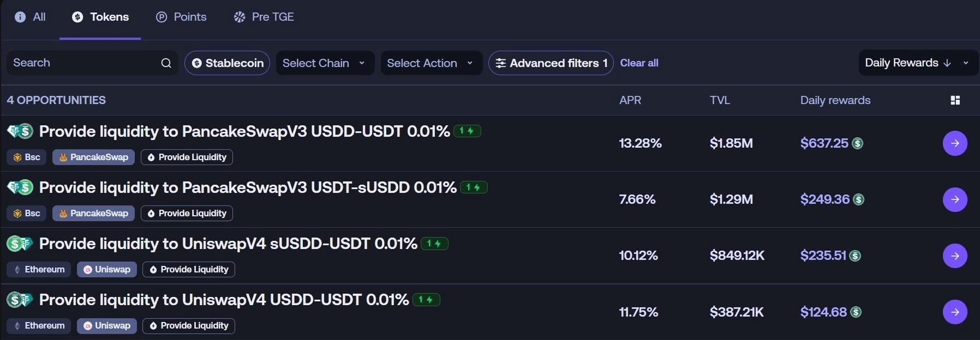Open PancakeSwapV3 USDT-sUSDD opportunity arrow

pyautogui.click(x=955, y=199)
